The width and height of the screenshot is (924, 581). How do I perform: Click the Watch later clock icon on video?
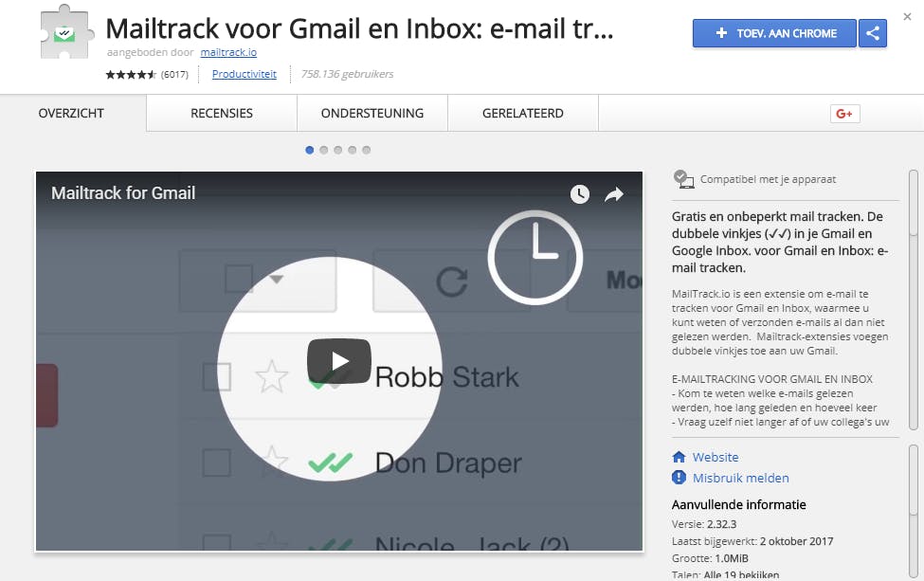click(580, 194)
